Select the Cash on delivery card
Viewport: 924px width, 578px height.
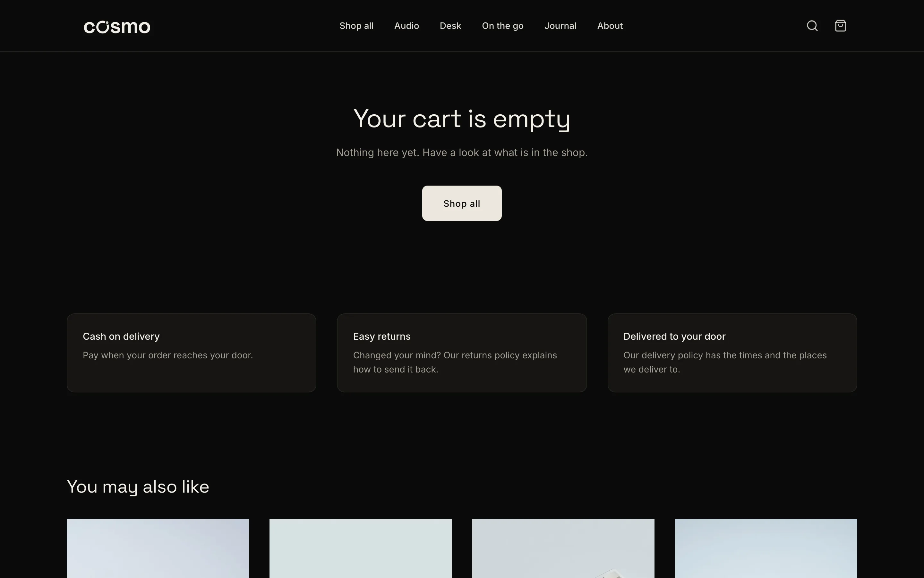[191, 353]
